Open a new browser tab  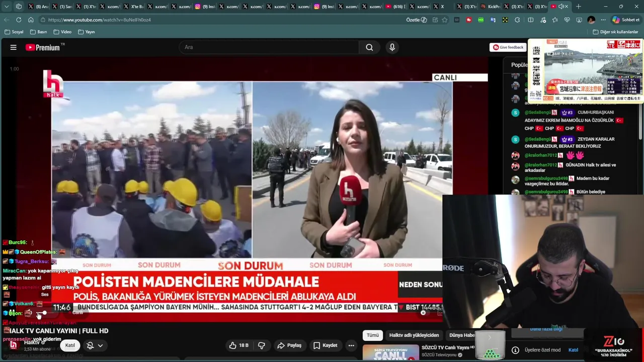579,7
